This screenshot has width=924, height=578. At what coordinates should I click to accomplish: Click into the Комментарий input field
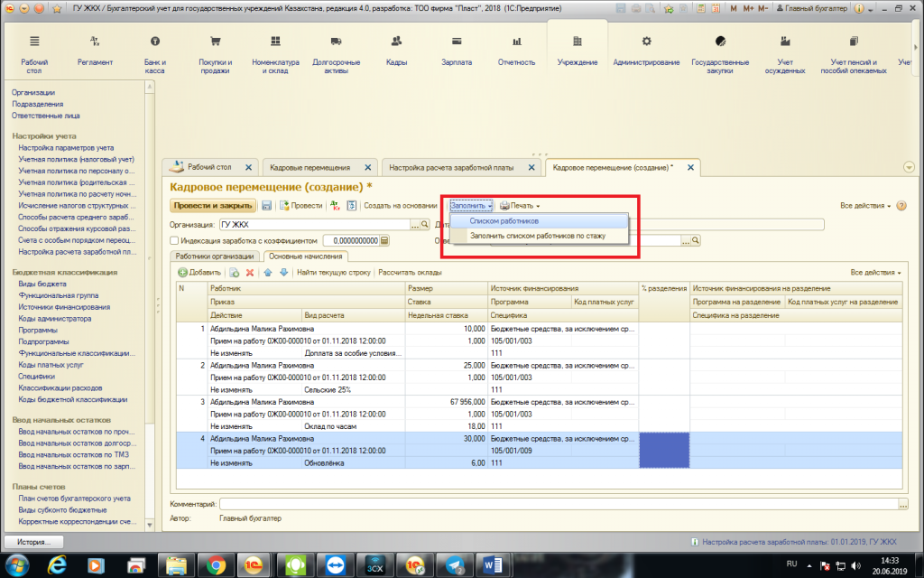(x=559, y=504)
